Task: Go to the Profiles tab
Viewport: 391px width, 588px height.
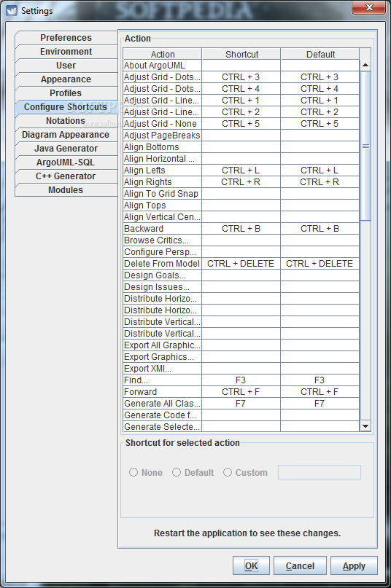Action: click(x=66, y=93)
